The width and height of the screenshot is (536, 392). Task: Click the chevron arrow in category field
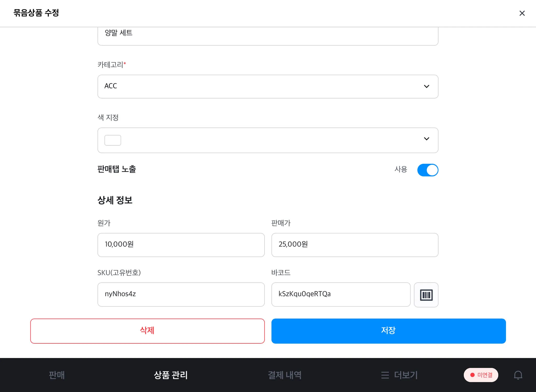click(x=426, y=86)
